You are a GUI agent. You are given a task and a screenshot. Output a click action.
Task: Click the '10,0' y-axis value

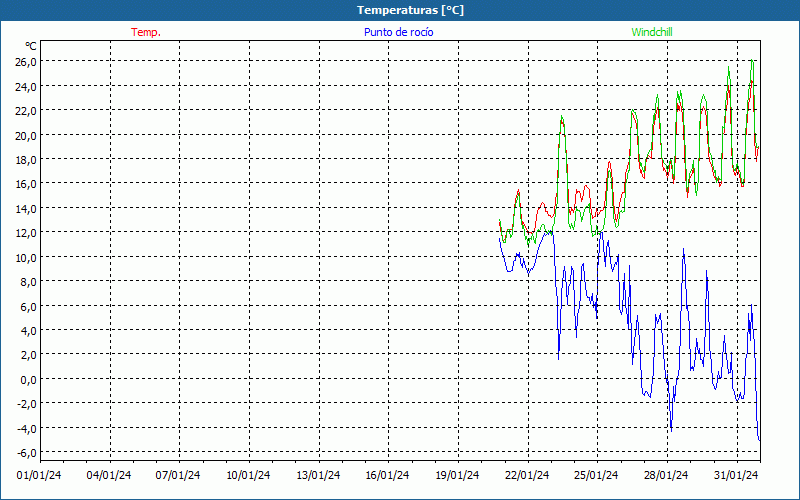tap(27, 258)
